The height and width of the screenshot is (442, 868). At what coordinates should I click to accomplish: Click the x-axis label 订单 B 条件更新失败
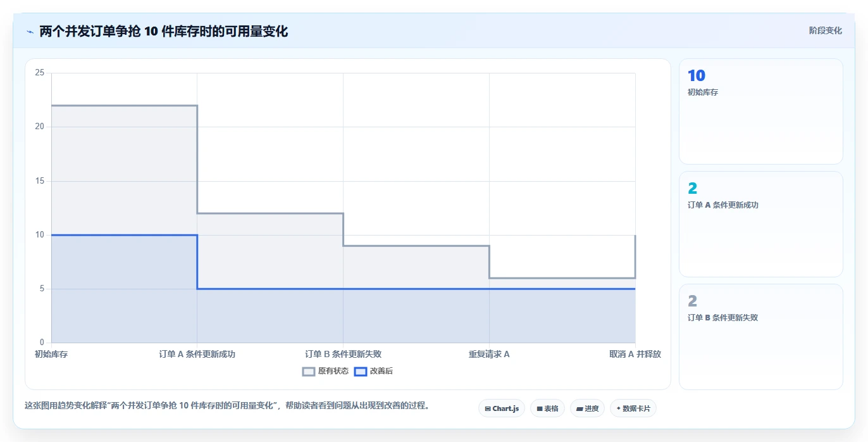343,355
